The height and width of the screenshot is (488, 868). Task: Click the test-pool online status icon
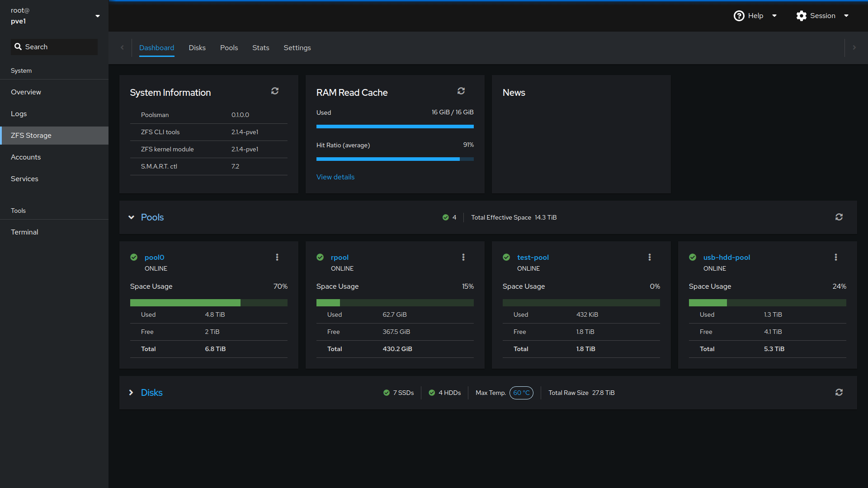tap(506, 257)
